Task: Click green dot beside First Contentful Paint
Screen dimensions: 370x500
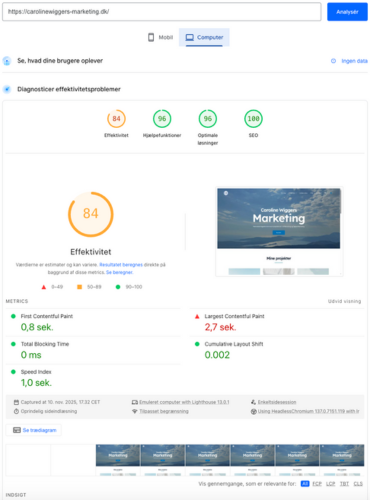Action: click(x=13, y=316)
